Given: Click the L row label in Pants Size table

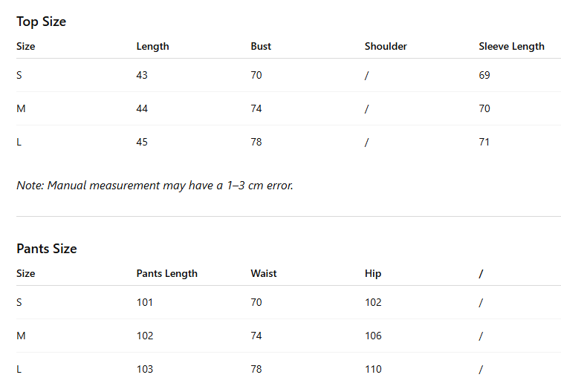Looking at the screenshot, I should (19, 369).
